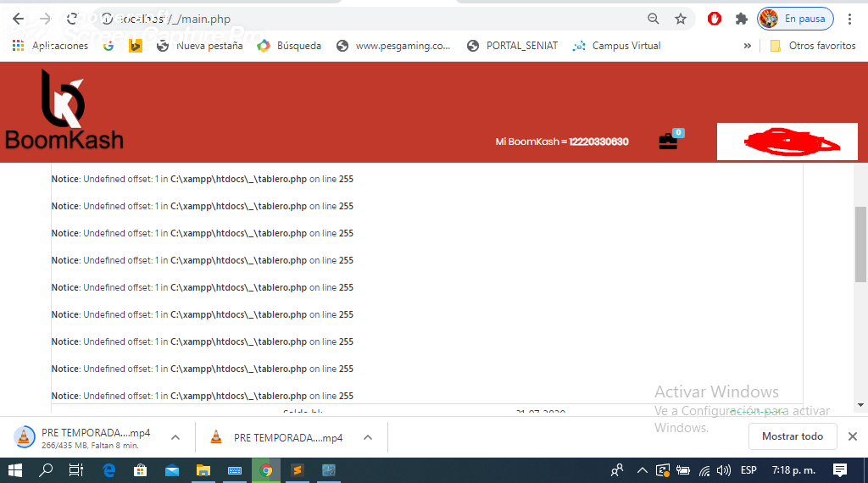Open the red ad-blocker extension icon
The width and height of the screenshot is (868, 483).
pos(714,19)
